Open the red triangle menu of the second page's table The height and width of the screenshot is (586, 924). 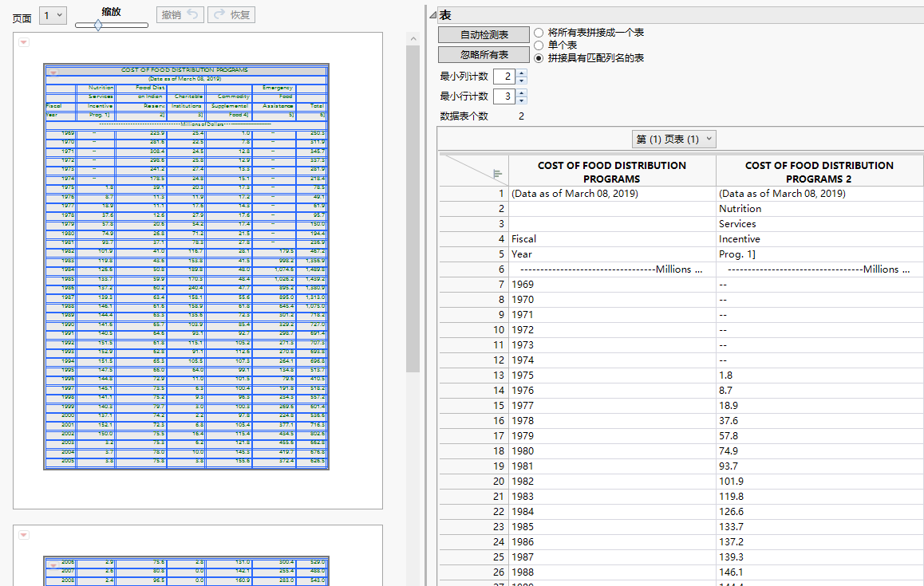point(53,565)
